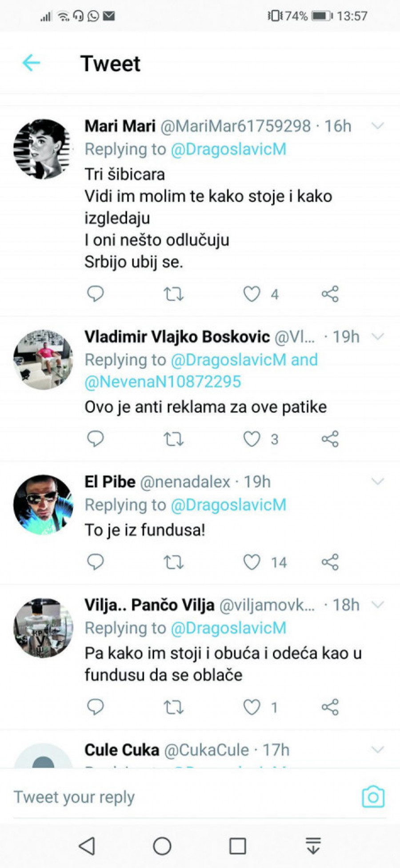Open the chevron menu on El Pibe's tweet

click(377, 481)
